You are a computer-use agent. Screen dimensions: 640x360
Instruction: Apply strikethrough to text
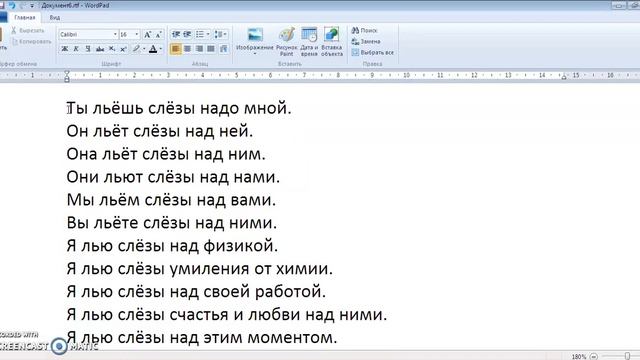(x=100, y=49)
